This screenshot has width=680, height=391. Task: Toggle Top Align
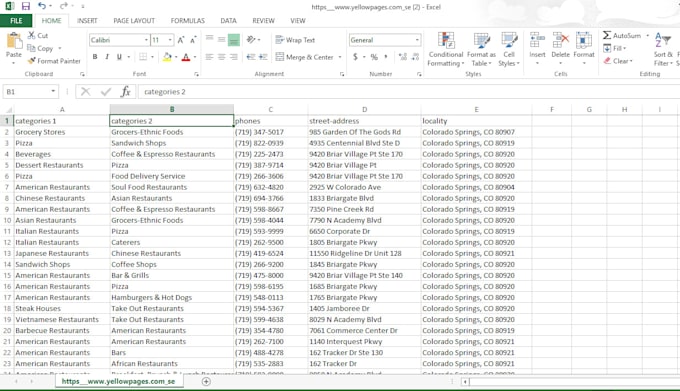(x=209, y=39)
